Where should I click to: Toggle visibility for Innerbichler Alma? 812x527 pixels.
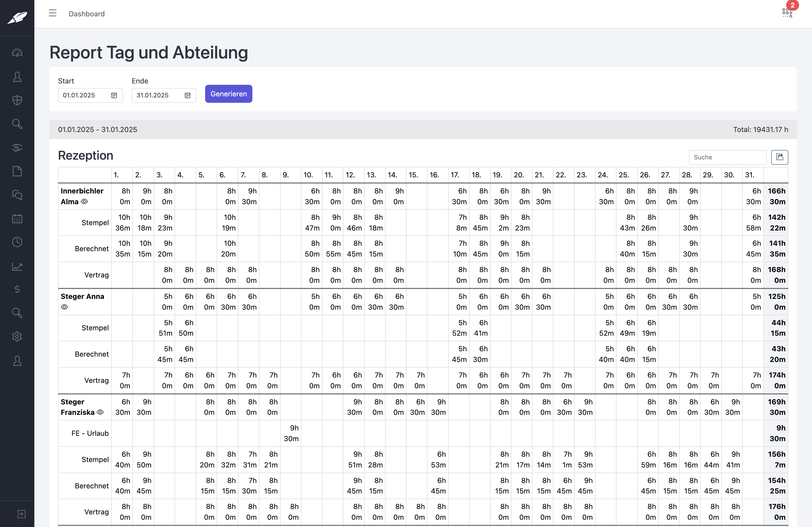pyautogui.click(x=84, y=202)
